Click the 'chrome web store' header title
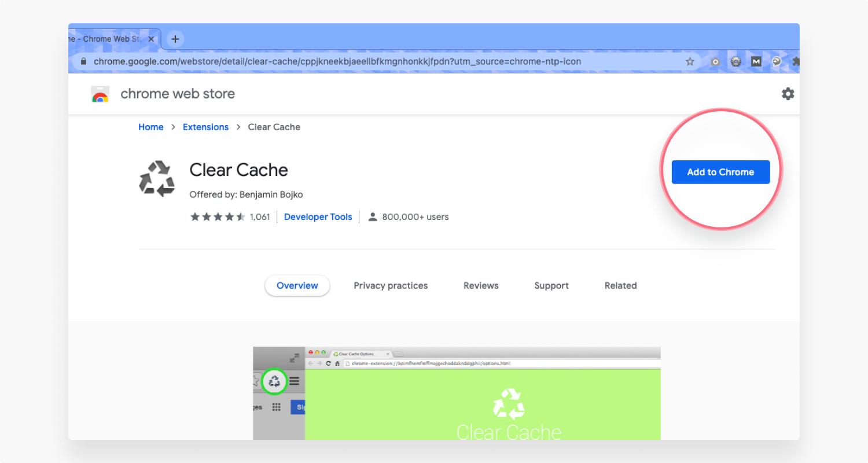Screen dimensions: 868x463 (178, 94)
